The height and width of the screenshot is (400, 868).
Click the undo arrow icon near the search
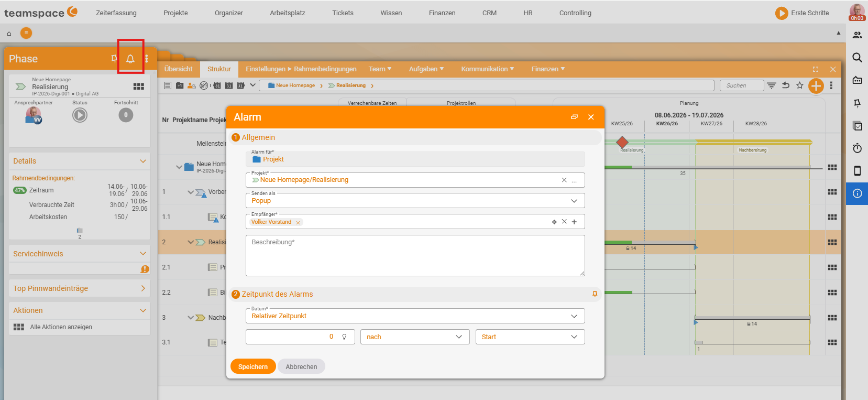785,85
